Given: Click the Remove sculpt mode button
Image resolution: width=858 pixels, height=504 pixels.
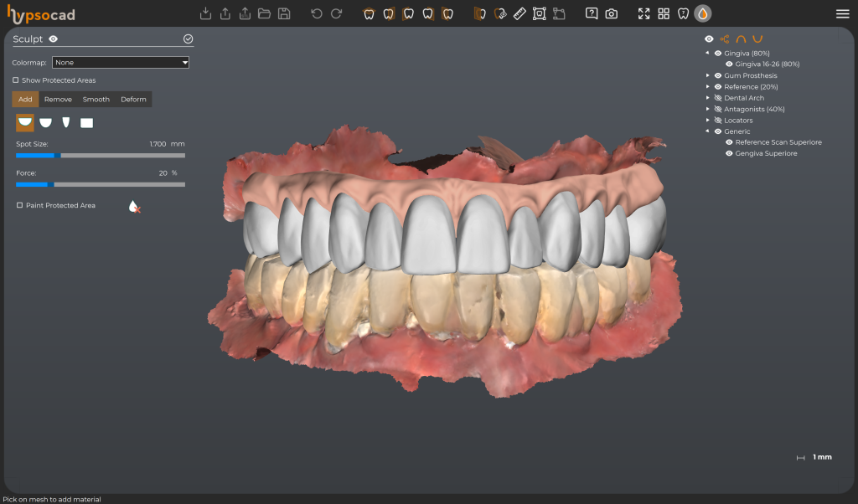Looking at the screenshot, I should (x=58, y=100).
